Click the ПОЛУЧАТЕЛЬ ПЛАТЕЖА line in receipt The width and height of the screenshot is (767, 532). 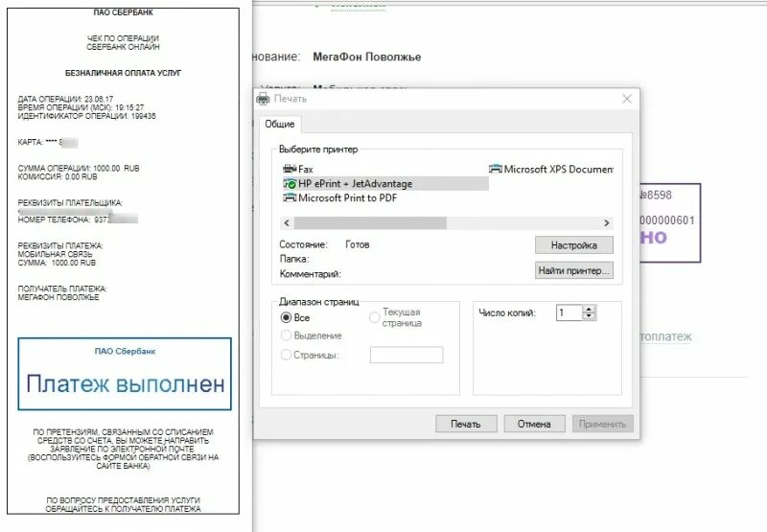(x=62, y=289)
